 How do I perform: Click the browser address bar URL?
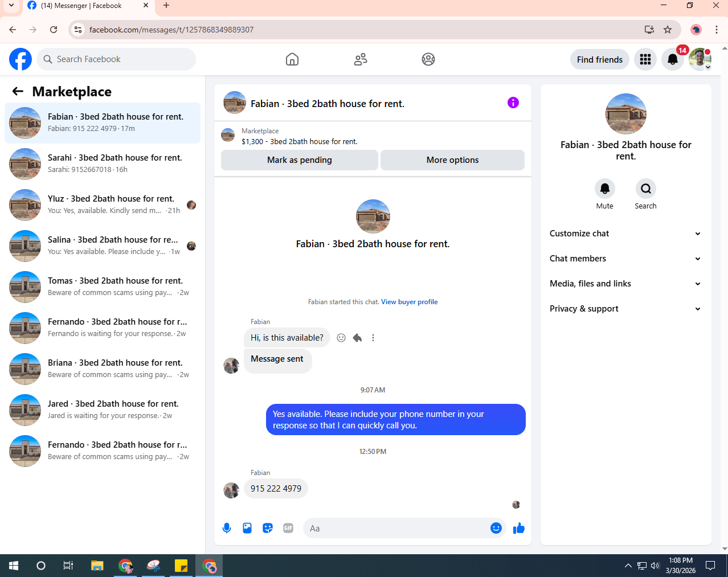coord(171,30)
